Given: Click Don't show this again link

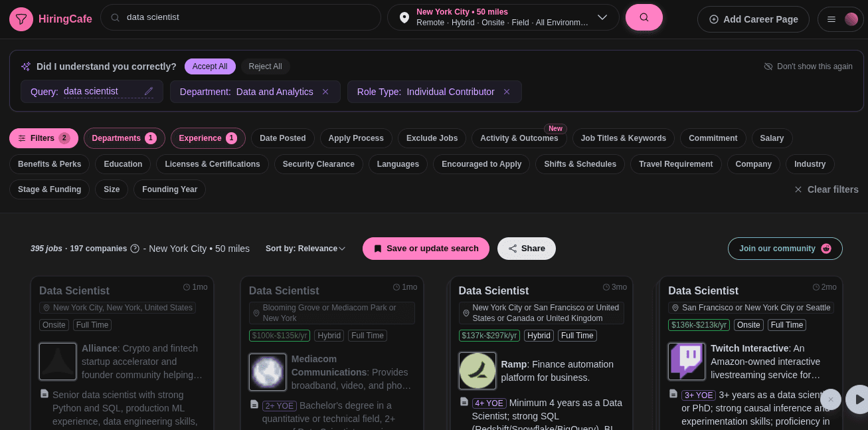Looking at the screenshot, I should (808, 66).
